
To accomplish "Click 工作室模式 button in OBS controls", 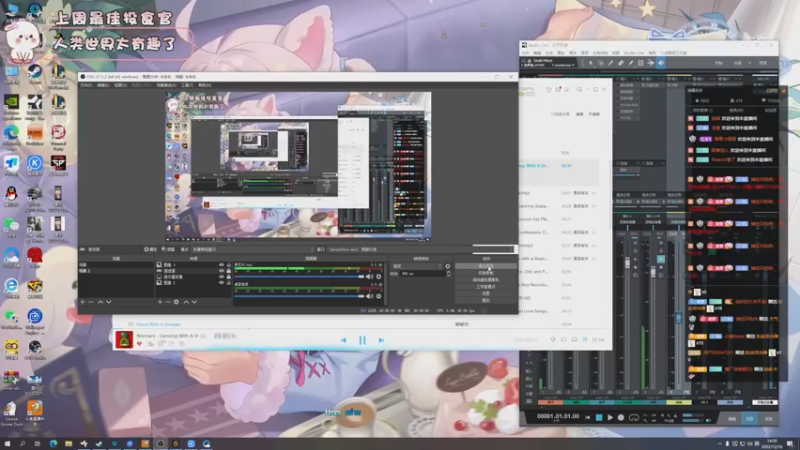I will [x=486, y=286].
